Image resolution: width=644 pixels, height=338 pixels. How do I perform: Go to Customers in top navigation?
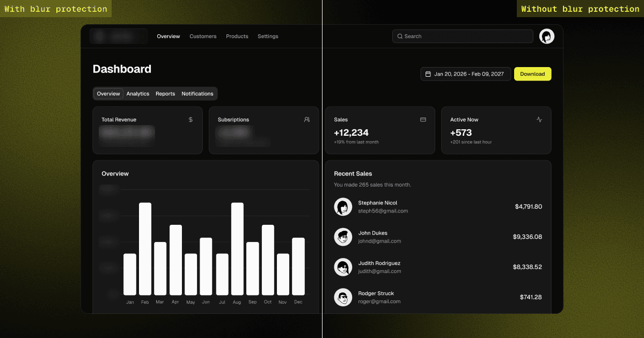[203, 36]
